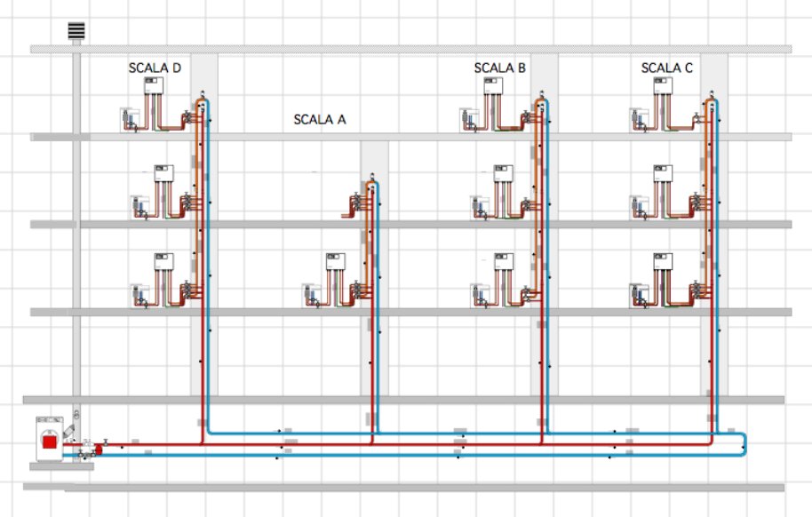Image resolution: width=812 pixels, height=517 pixels.
Task: Select the tilted expansion vessel above the boiler outlet
Action: 68,431
